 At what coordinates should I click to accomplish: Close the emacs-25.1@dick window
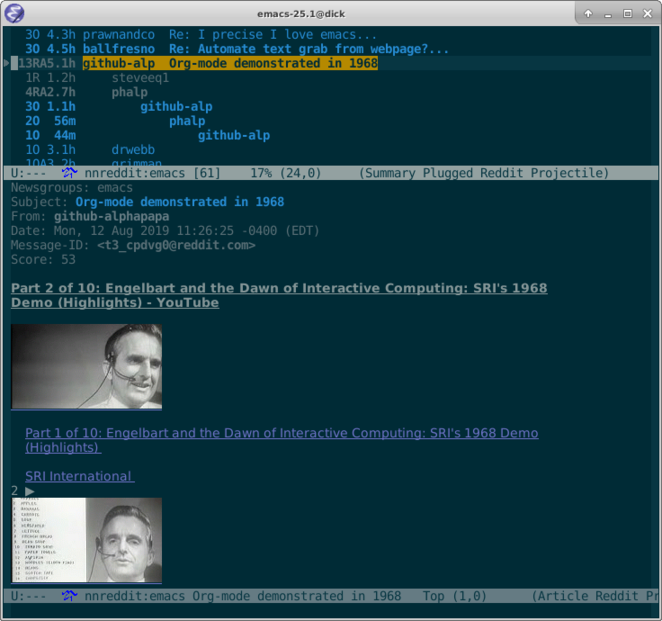tap(648, 14)
